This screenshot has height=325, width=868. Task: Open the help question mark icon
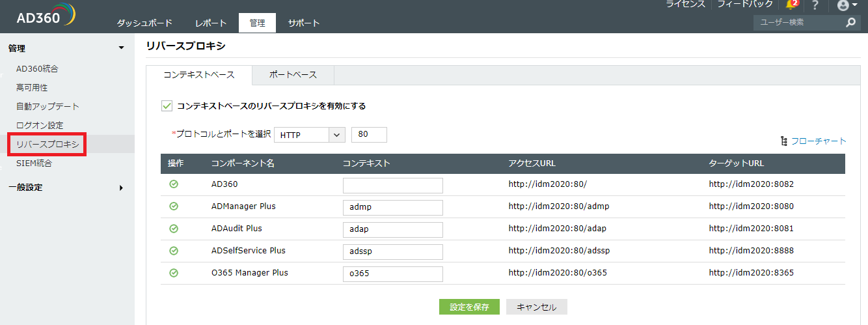click(x=815, y=5)
